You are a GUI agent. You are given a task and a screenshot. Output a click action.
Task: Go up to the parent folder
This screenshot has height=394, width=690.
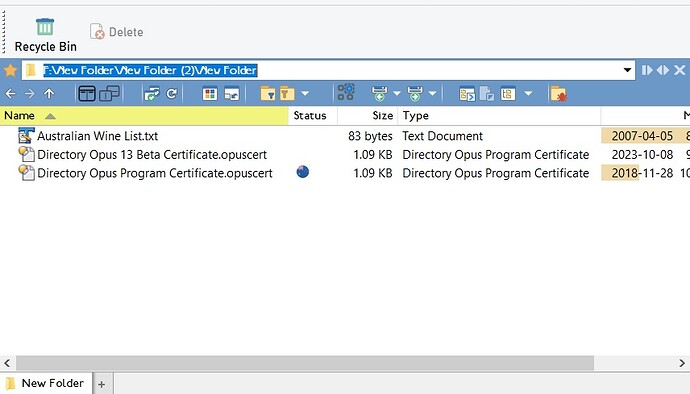coord(49,93)
